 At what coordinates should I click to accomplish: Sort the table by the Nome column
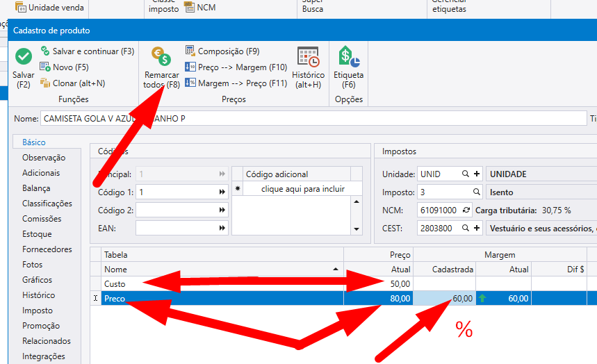(221, 269)
